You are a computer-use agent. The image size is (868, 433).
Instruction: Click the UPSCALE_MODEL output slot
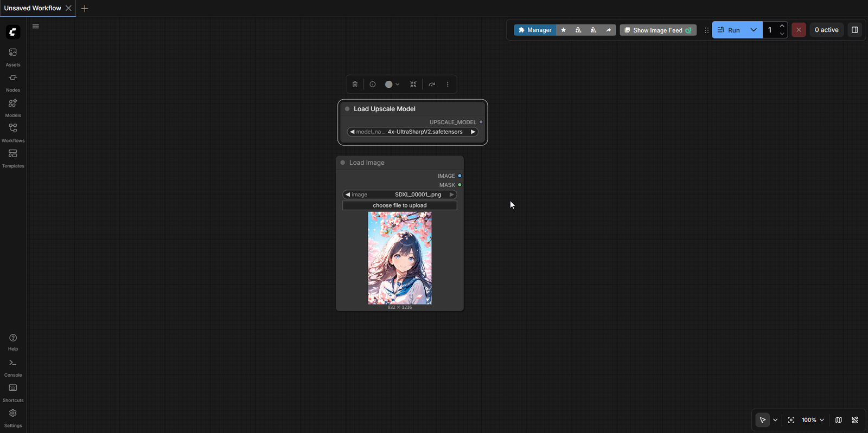tap(481, 122)
